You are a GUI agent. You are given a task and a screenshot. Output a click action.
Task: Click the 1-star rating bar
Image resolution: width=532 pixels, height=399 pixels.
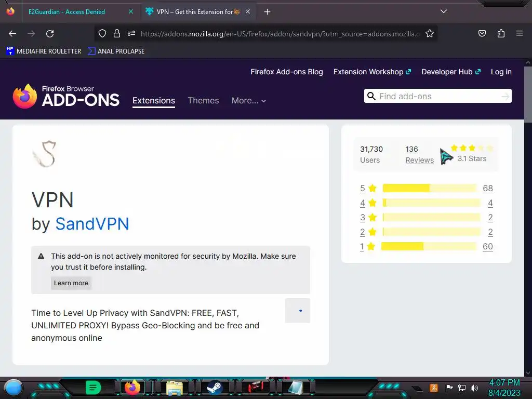[429, 246]
